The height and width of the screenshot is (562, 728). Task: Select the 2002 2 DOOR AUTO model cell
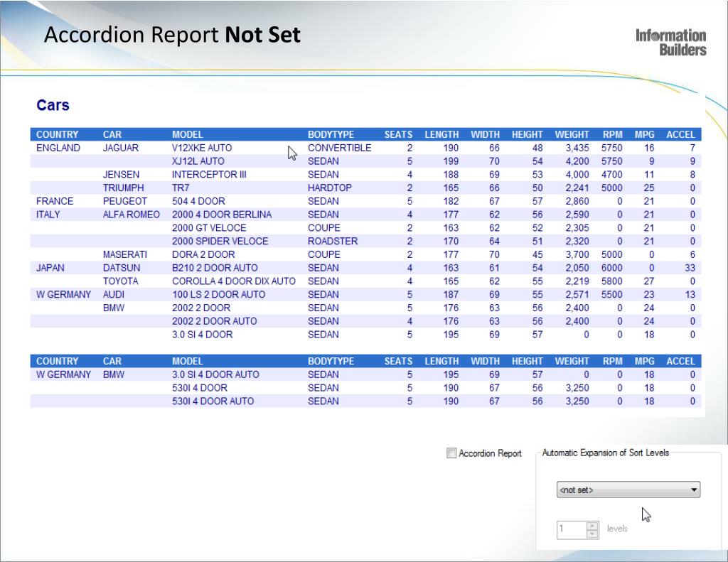(x=215, y=322)
